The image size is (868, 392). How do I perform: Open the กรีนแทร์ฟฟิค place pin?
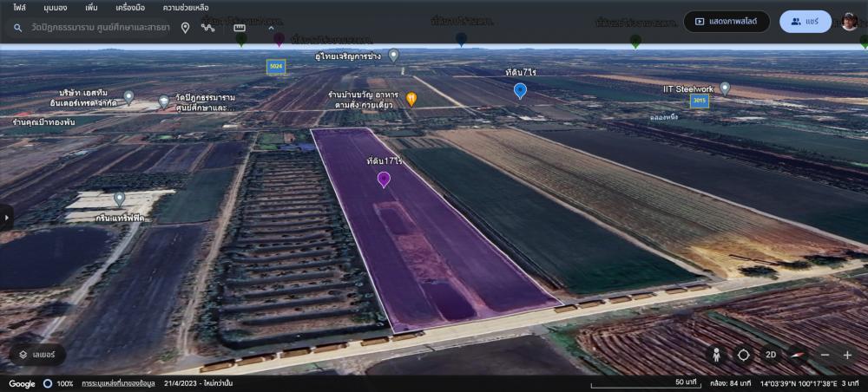click(119, 199)
